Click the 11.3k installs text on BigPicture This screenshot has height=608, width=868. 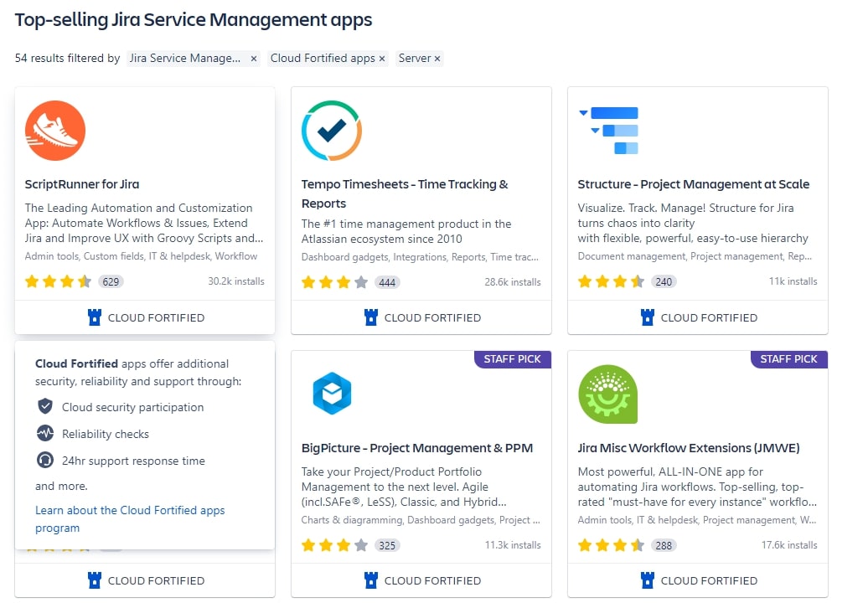[513, 545]
